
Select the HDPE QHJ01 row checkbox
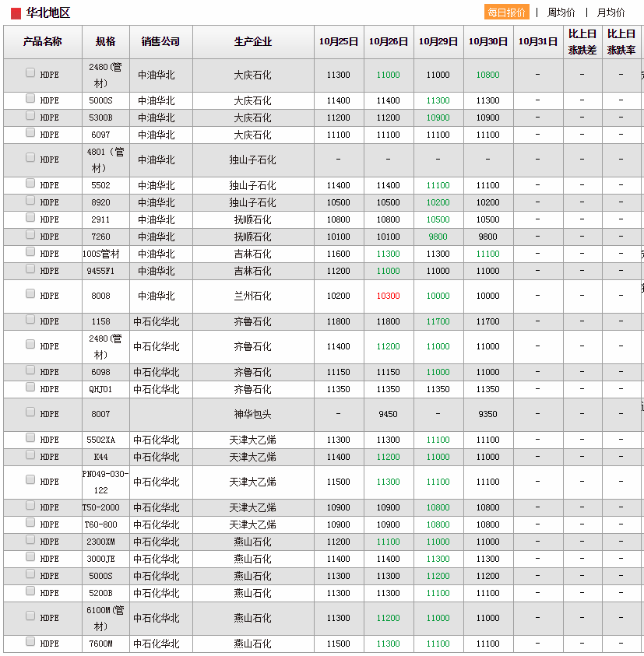pyautogui.click(x=30, y=387)
